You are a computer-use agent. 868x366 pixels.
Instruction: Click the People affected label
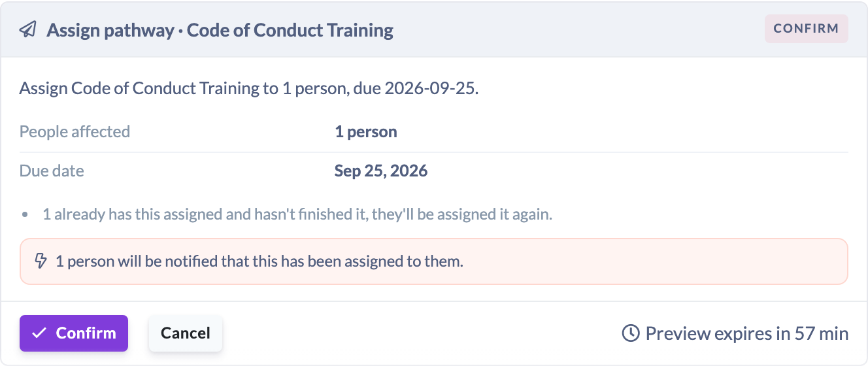75,131
